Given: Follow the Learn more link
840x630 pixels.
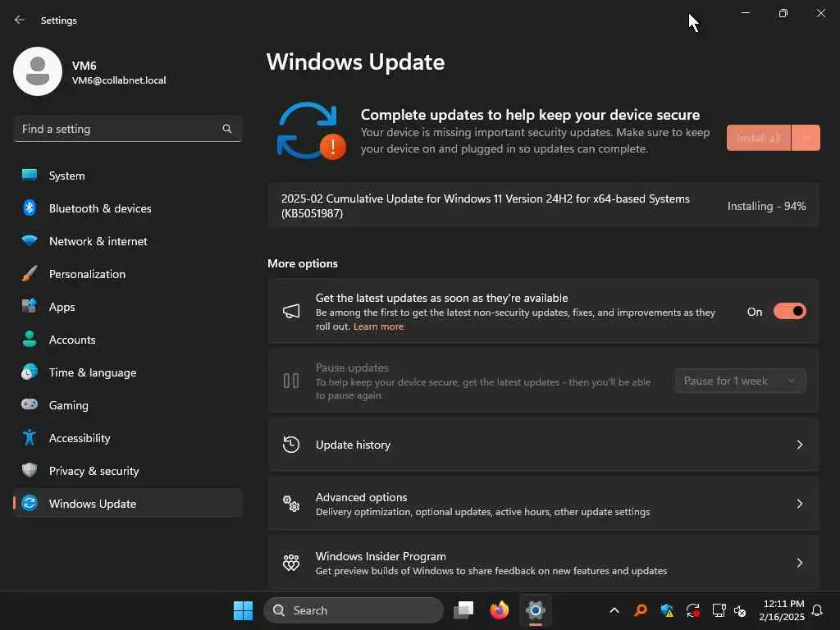Looking at the screenshot, I should (378, 326).
